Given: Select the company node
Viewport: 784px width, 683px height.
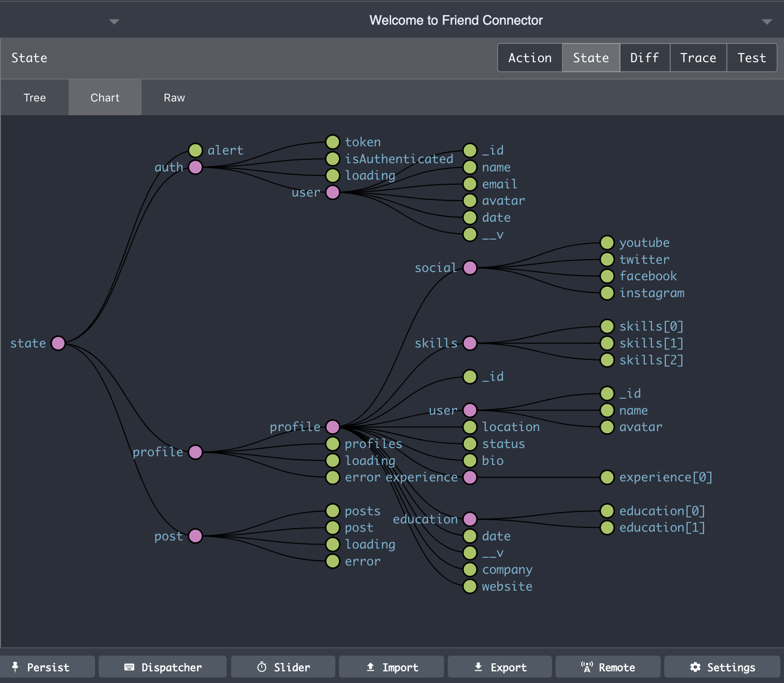Looking at the screenshot, I should [x=470, y=570].
